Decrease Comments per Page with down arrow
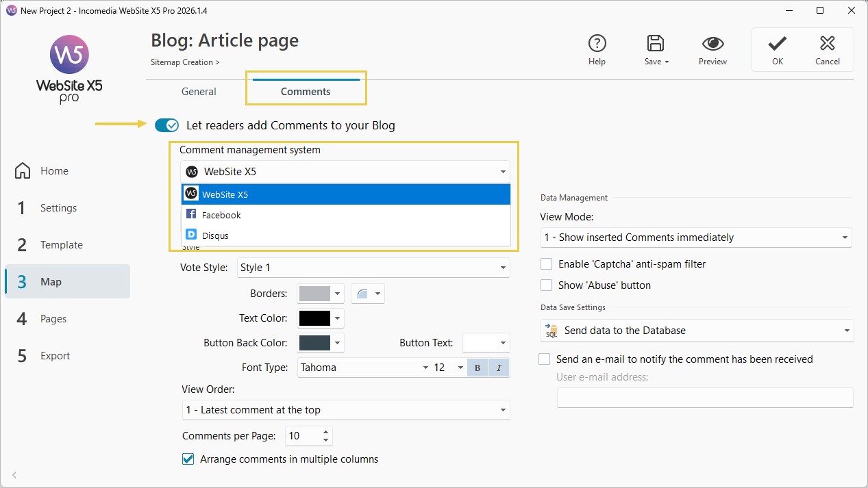 [326, 441]
